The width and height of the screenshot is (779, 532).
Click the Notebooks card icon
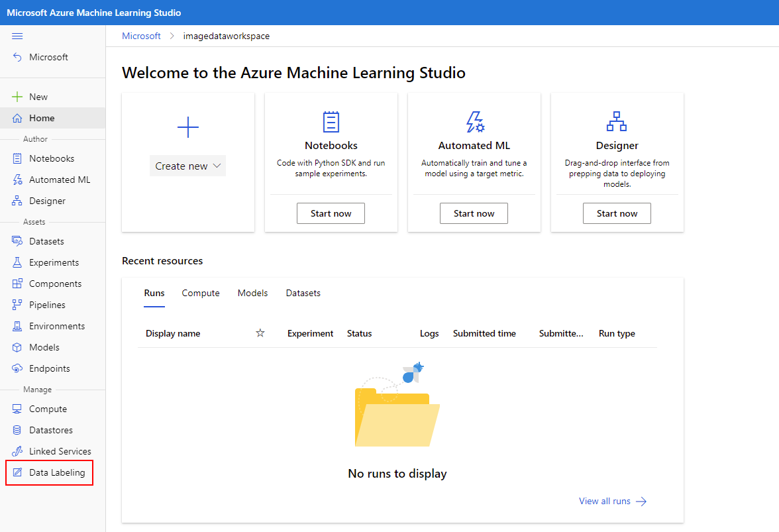331,122
